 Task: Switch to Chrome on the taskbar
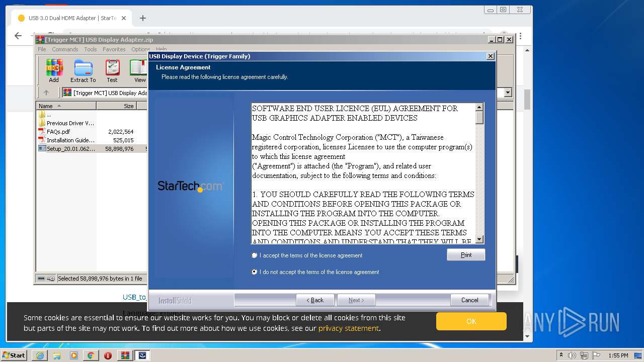tap(91, 355)
